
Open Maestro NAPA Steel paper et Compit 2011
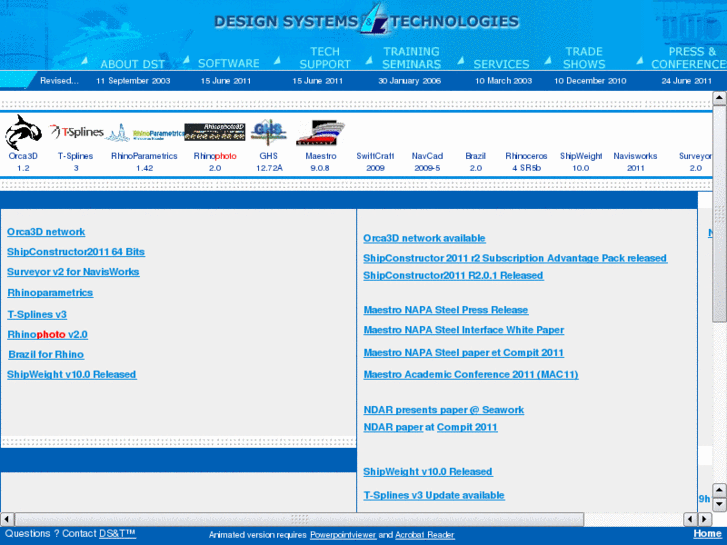[x=464, y=353]
